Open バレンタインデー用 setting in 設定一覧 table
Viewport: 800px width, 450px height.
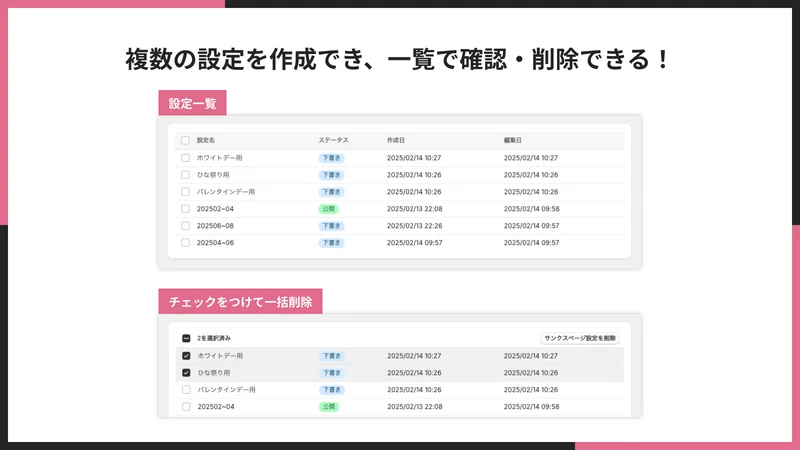point(226,192)
